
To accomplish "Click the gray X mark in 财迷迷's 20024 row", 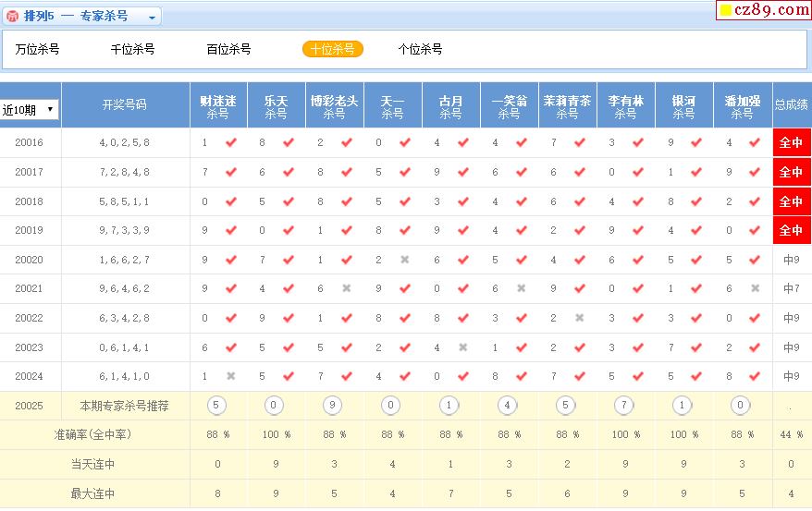I will click(231, 376).
